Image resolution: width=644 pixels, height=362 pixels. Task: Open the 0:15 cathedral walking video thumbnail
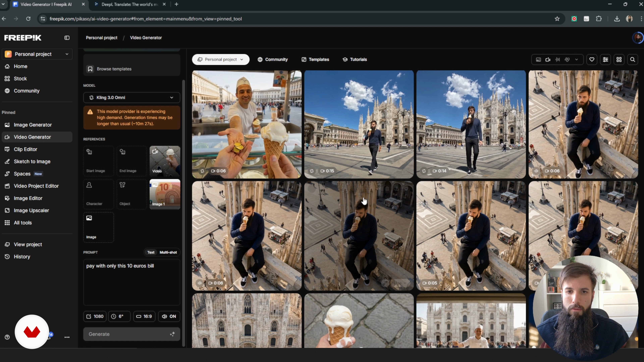coord(359,124)
